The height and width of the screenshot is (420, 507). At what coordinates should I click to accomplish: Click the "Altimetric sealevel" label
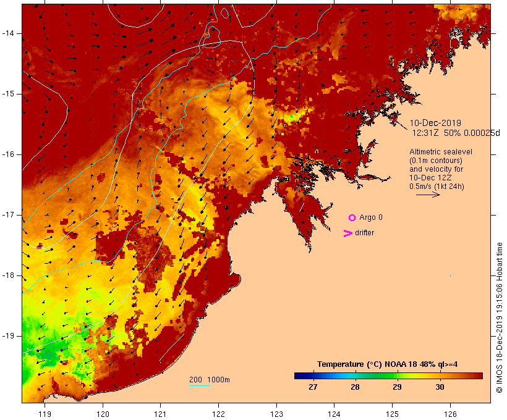[x=441, y=152]
